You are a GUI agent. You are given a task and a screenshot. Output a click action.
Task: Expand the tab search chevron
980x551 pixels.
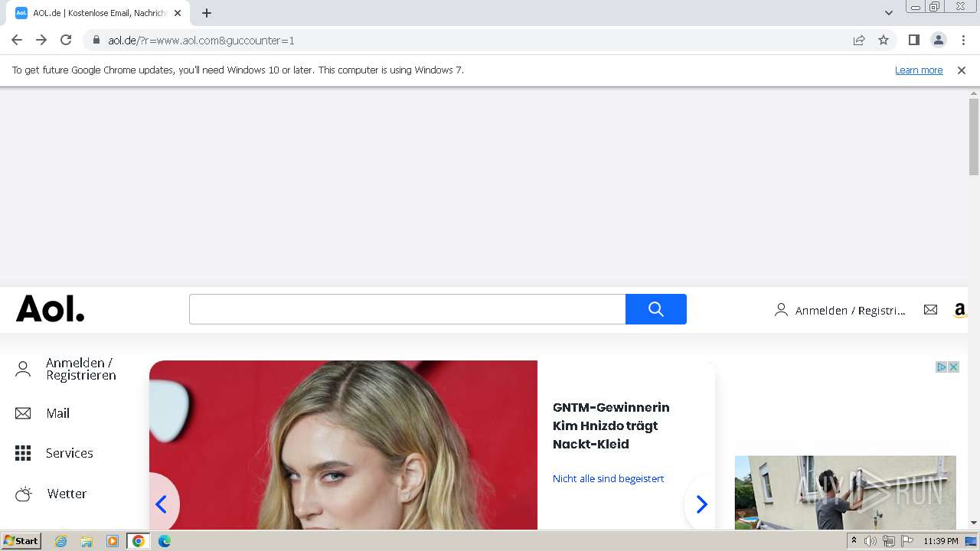pos(888,13)
